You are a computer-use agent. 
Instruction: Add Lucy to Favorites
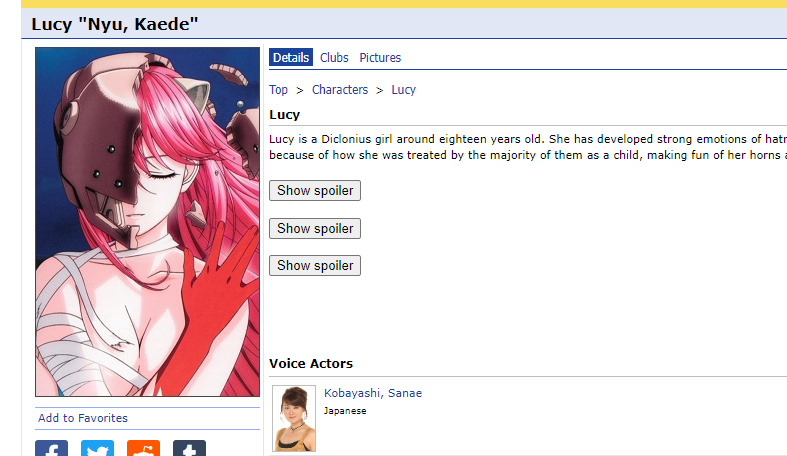[83, 418]
